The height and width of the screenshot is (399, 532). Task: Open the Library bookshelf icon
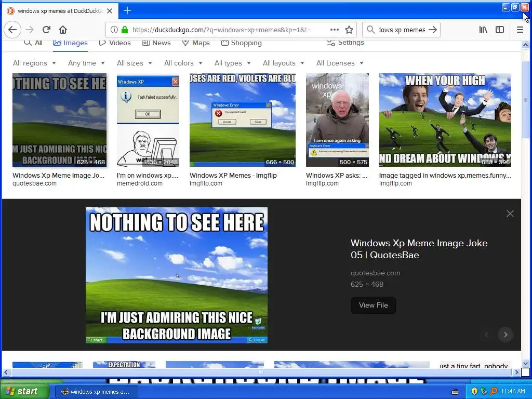click(483, 30)
